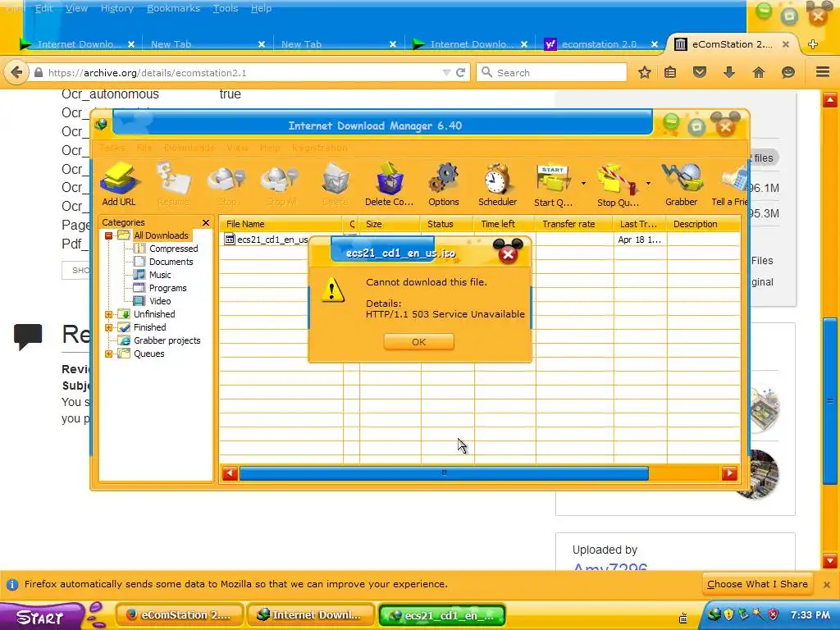Open Firefox Bookmarks menu
The height and width of the screenshot is (630, 840).
(173, 8)
